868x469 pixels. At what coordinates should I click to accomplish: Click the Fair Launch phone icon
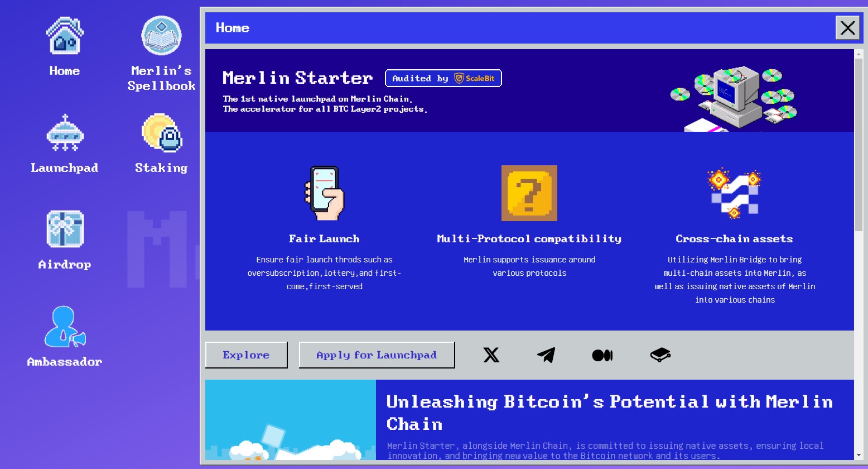click(x=324, y=193)
